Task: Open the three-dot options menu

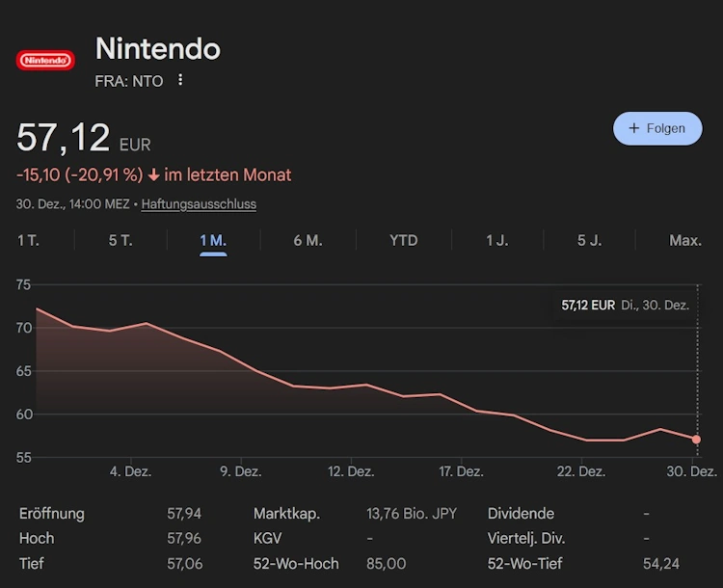Action: (180, 81)
